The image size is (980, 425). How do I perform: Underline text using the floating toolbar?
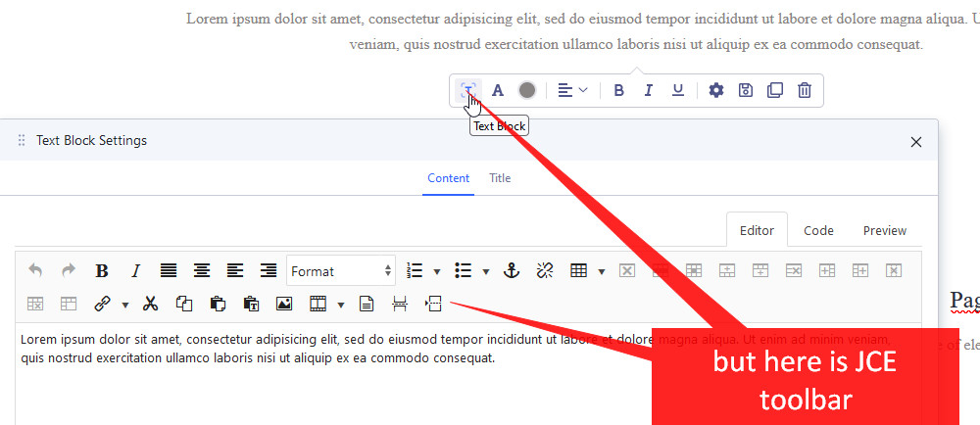click(x=677, y=90)
